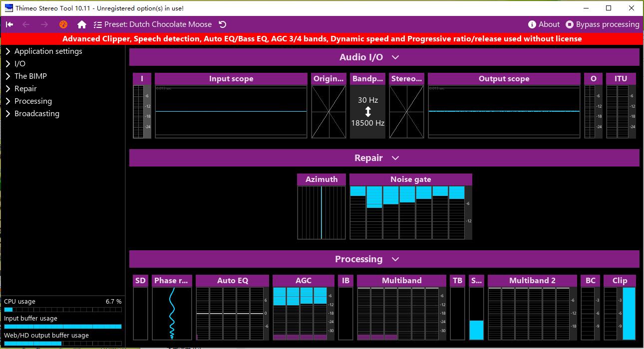Click the Input scope display
Screen dimensions: 644x349
pos(231,112)
